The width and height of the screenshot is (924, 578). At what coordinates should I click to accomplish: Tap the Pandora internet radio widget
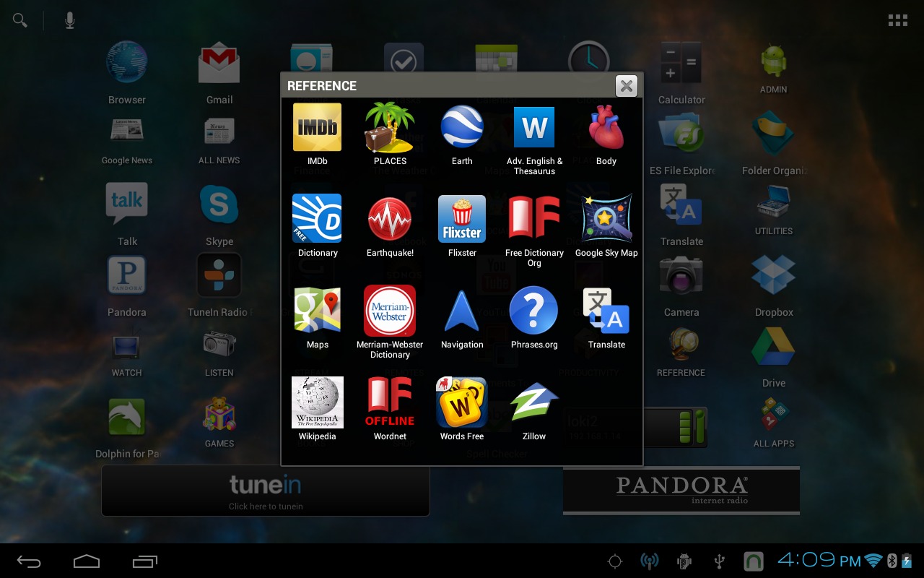point(681,491)
